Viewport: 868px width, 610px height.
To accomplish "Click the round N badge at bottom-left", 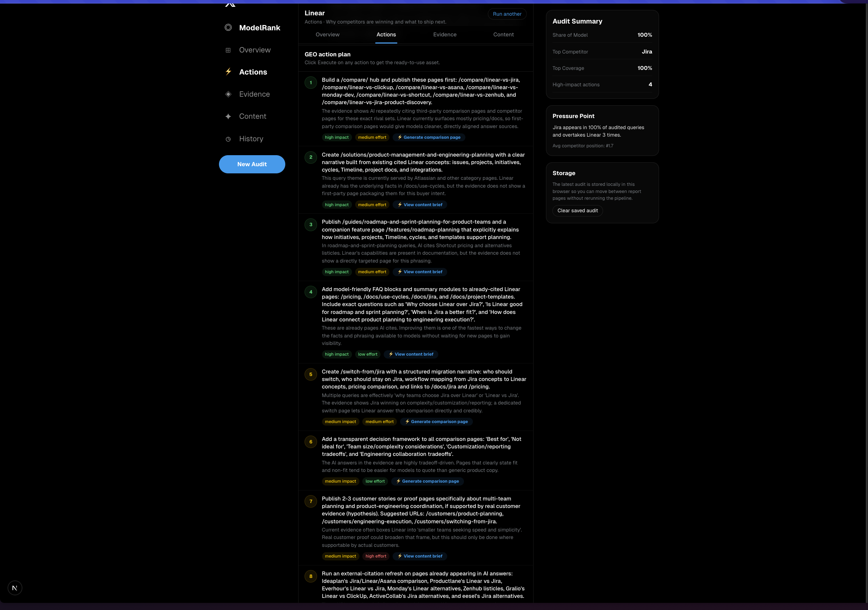I will click(15, 588).
